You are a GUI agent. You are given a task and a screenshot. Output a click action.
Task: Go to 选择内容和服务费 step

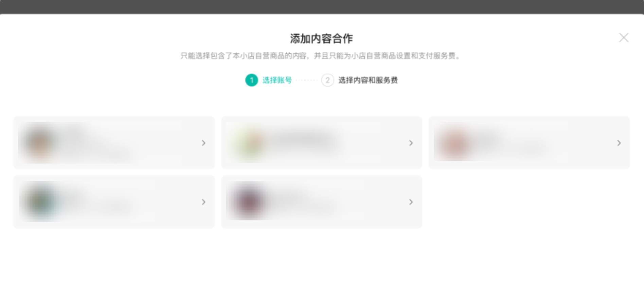click(368, 80)
